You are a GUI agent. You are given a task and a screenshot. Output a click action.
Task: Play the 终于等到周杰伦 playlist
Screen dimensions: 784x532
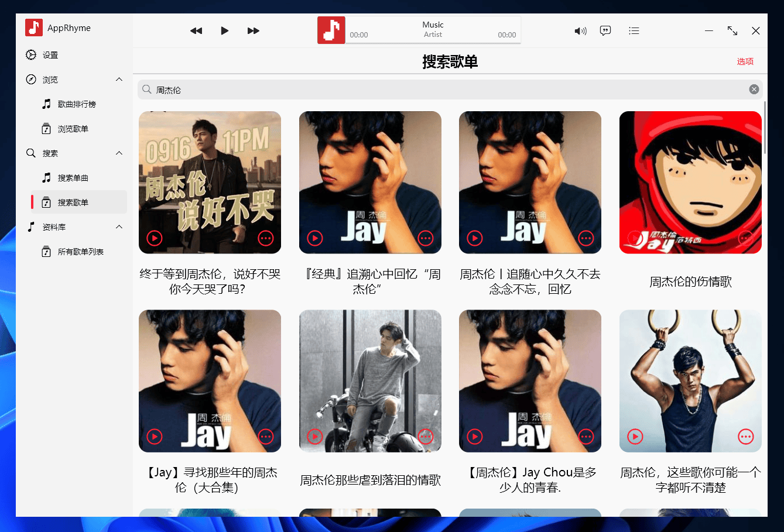click(155, 238)
